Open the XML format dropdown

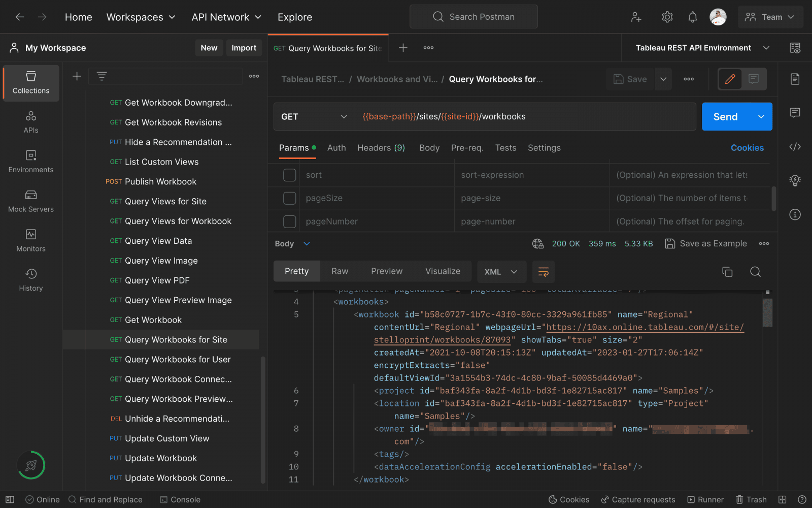500,272
